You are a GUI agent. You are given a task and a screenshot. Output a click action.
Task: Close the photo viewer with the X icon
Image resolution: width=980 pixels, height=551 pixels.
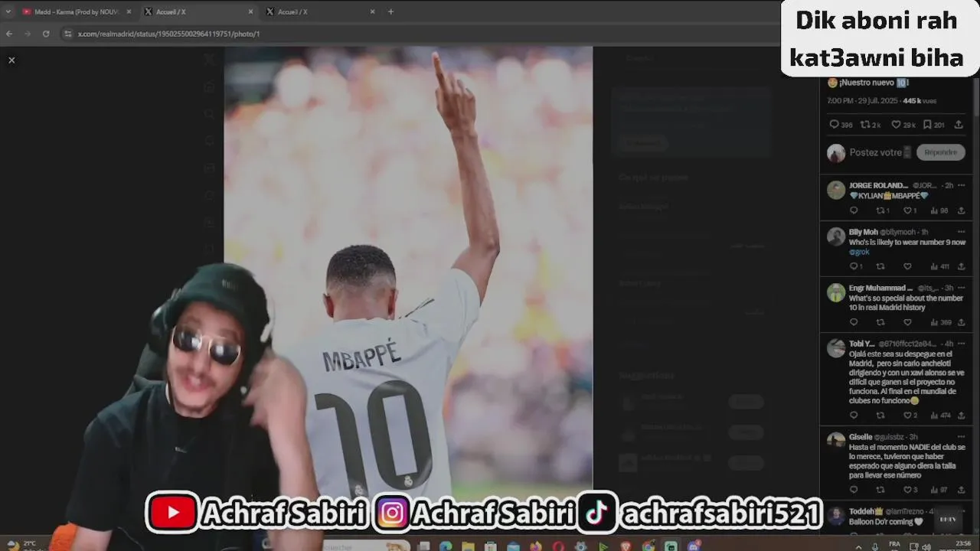click(11, 60)
